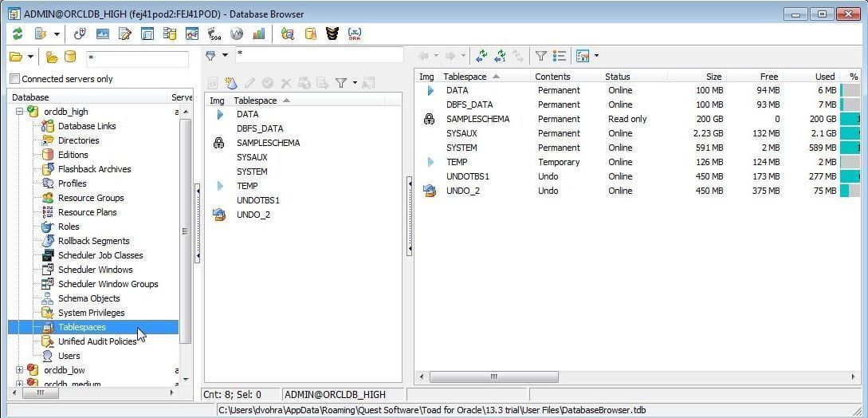Click the session browser user-screen icon
Viewport: 868px width, 418px height.
192,34
